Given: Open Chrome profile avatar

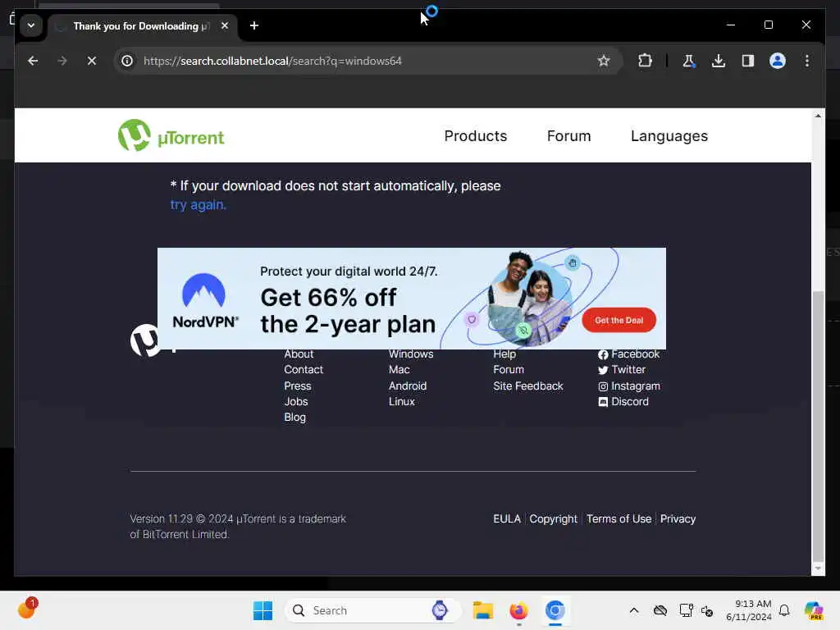Looking at the screenshot, I should click(778, 61).
